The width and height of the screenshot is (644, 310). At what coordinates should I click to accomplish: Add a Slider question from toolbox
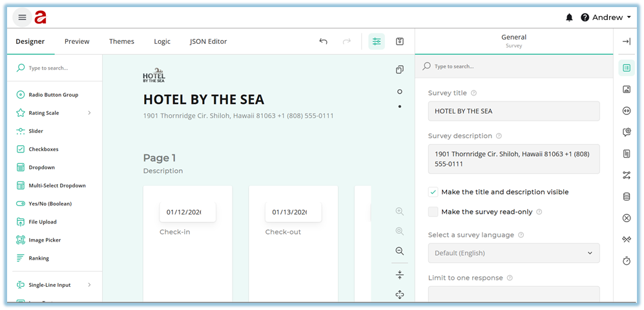[36, 131]
